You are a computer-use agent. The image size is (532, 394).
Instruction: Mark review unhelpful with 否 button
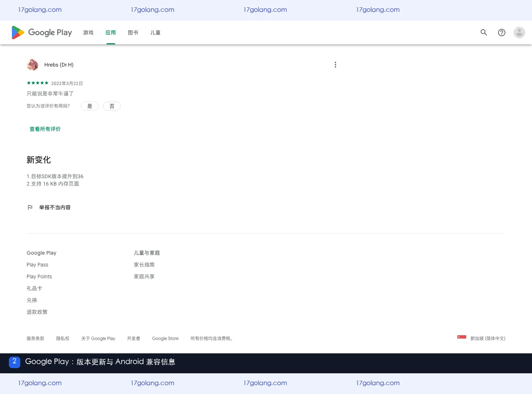click(x=112, y=106)
